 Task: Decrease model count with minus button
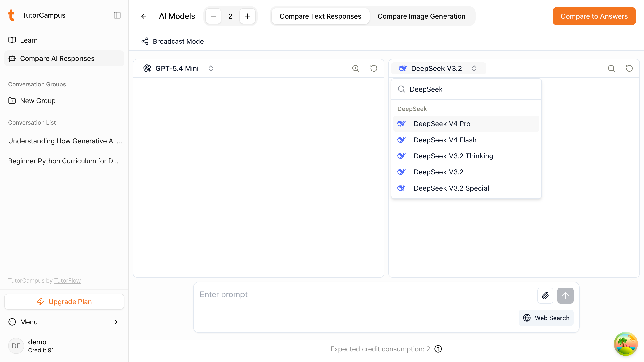213,16
